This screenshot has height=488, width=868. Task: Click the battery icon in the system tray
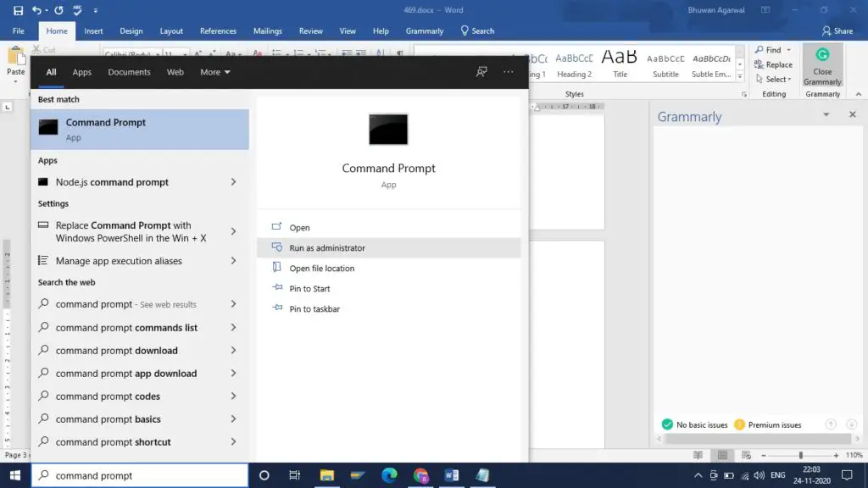729,475
